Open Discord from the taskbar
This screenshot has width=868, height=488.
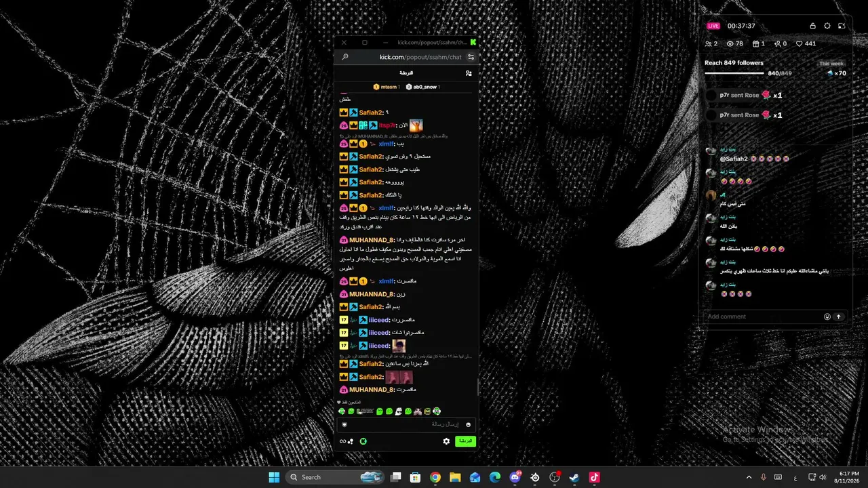tap(515, 477)
